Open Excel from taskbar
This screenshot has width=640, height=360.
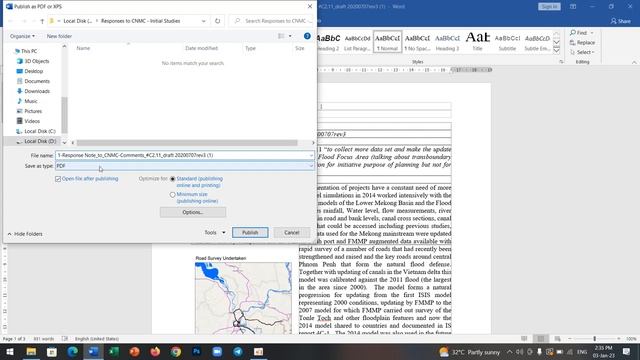[114, 351]
